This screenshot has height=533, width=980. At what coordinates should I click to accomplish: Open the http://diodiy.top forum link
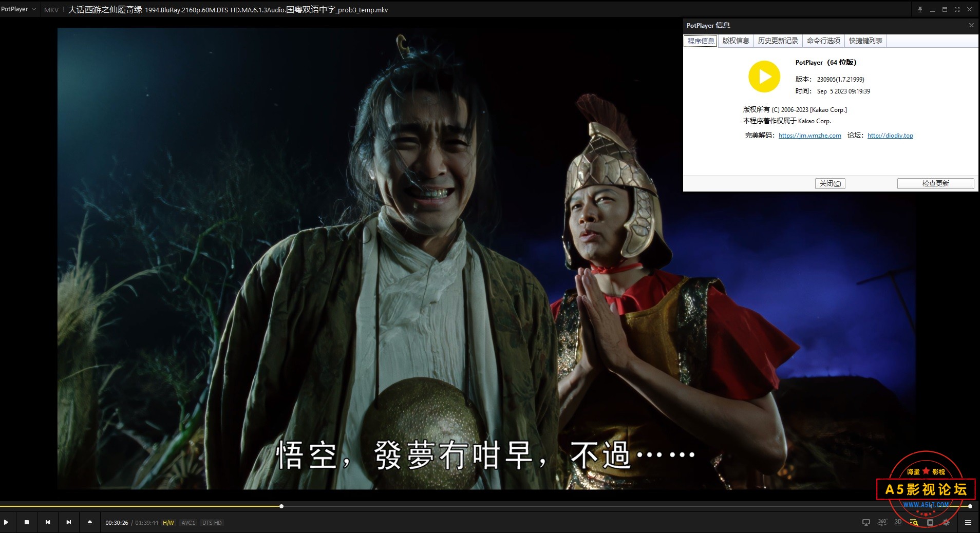[890, 136]
